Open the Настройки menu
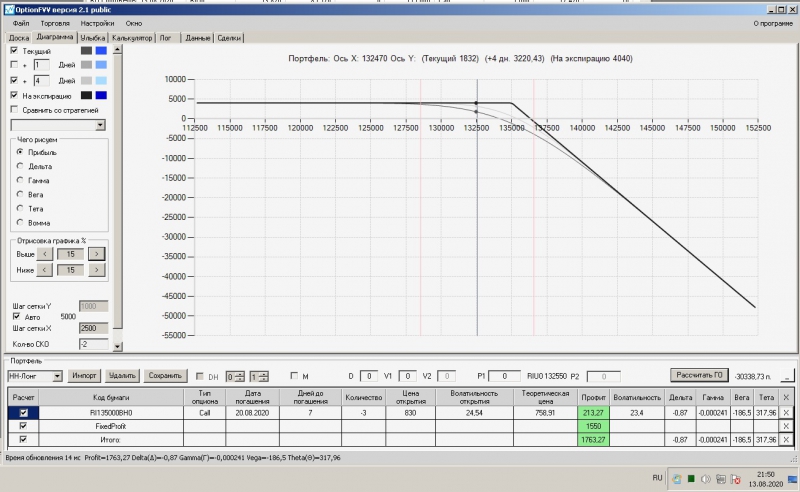The width and height of the screenshot is (800, 492). (97, 23)
